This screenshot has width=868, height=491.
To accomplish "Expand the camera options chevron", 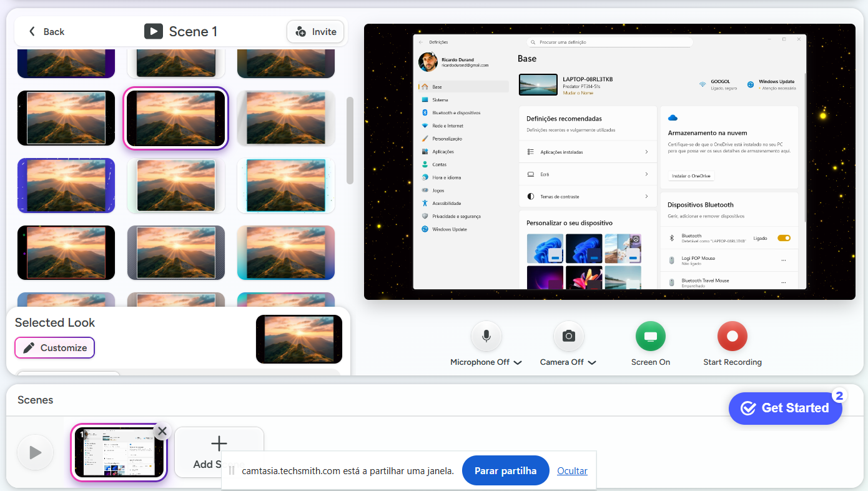I will coord(592,363).
